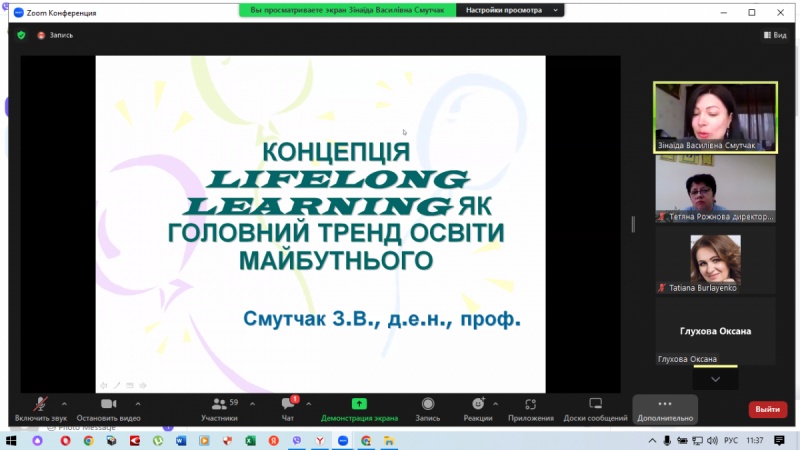Click the divider handle beside video panel
800x450 pixels.
tap(633, 224)
